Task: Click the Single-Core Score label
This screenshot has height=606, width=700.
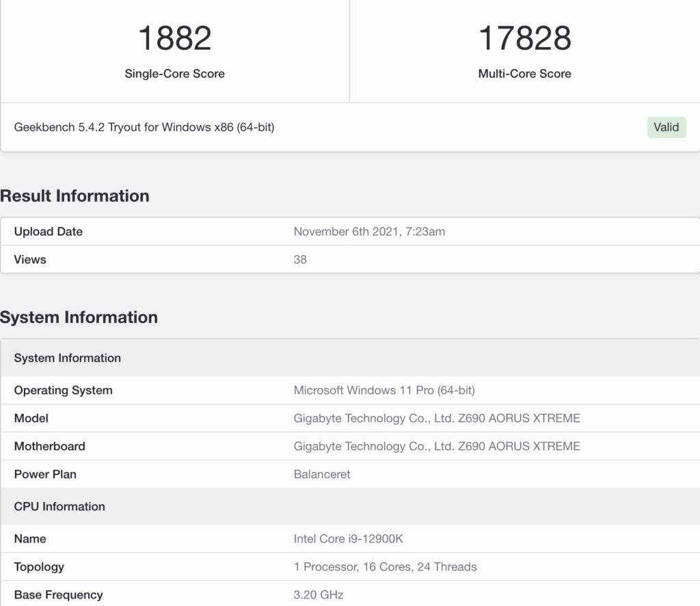Action: (x=174, y=74)
